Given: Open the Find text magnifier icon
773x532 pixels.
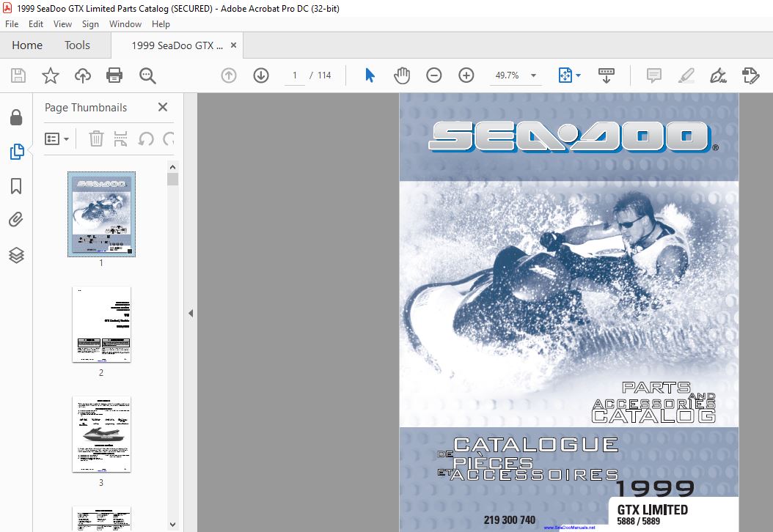Looking at the screenshot, I should [x=147, y=75].
